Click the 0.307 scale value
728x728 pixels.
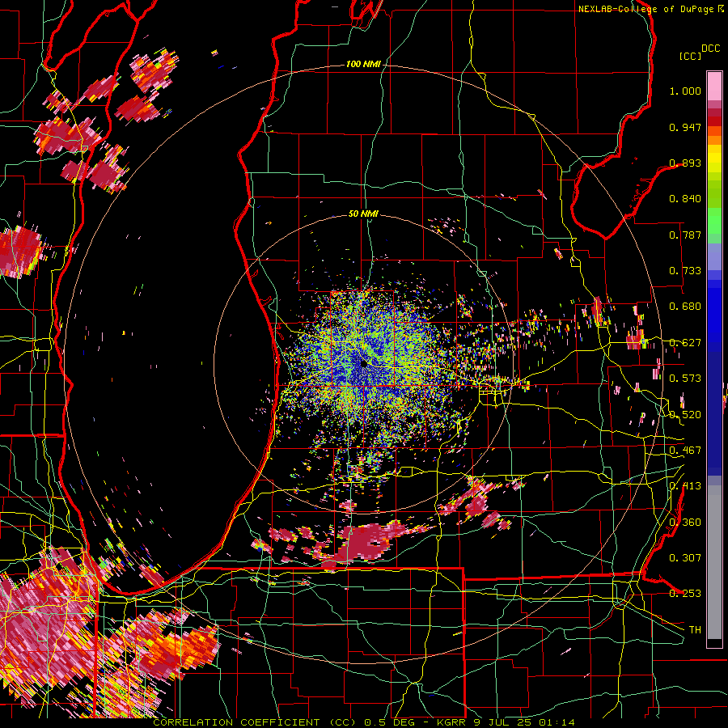[x=685, y=558]
